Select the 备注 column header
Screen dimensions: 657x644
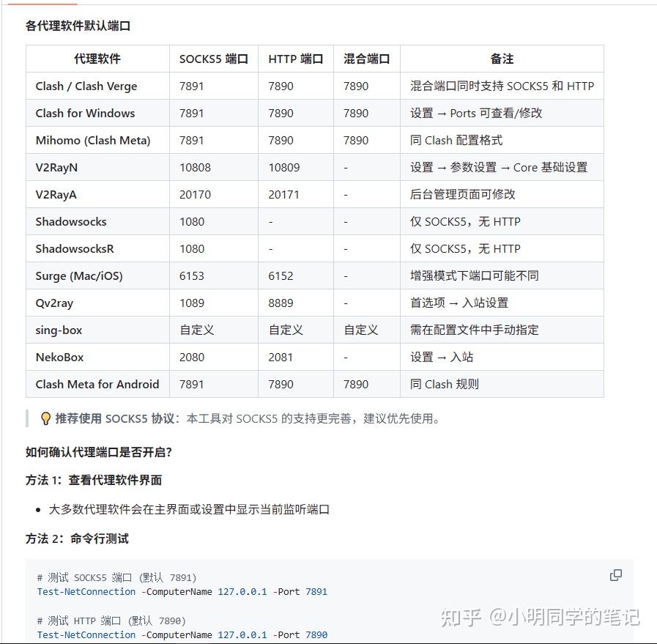tap(502, 59)
